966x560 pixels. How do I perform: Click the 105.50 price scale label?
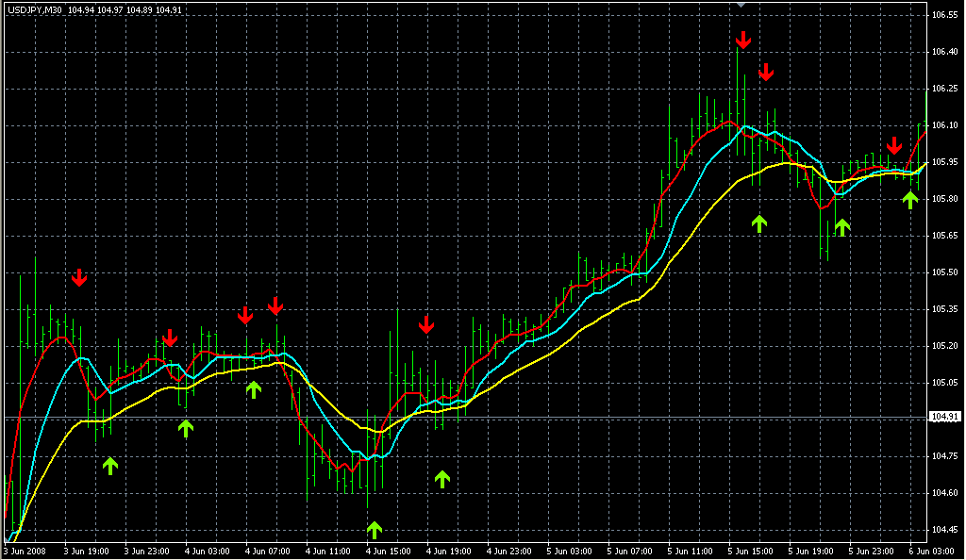(x=945, y=272)
